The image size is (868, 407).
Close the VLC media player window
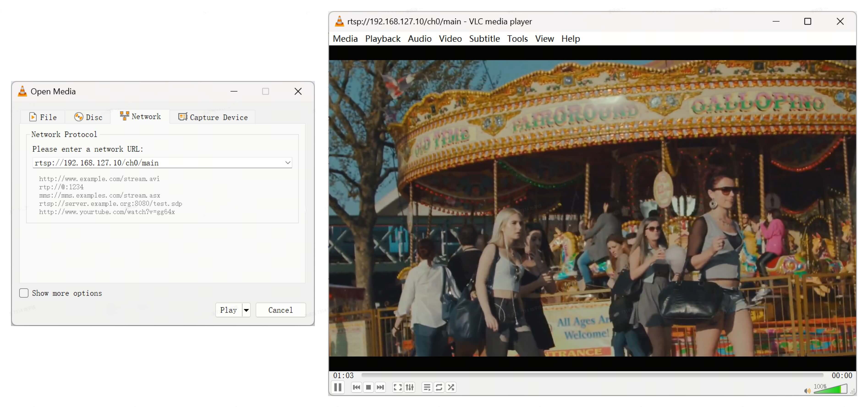[840, 22]
